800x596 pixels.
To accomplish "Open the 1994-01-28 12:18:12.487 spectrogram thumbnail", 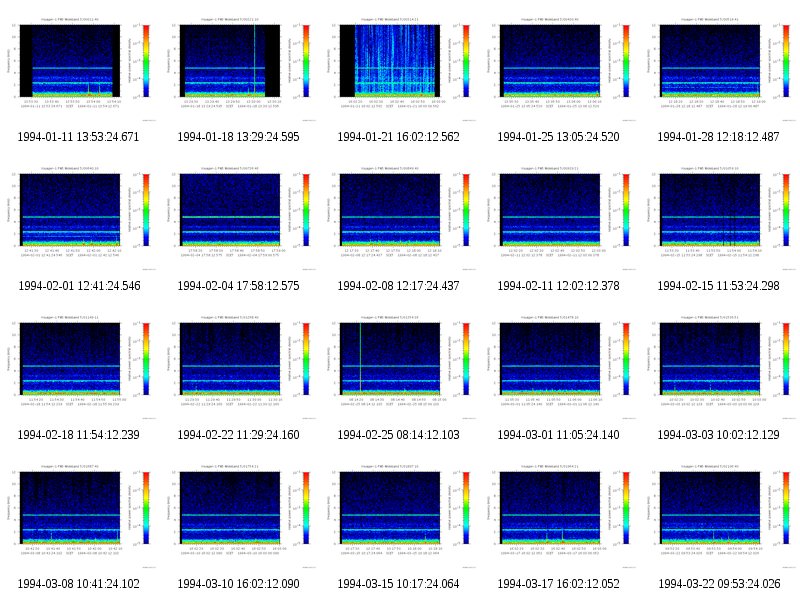I will [718, 70].
